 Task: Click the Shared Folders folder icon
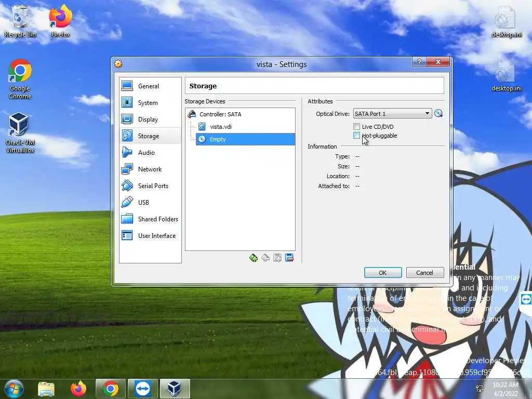click(127, 219)
